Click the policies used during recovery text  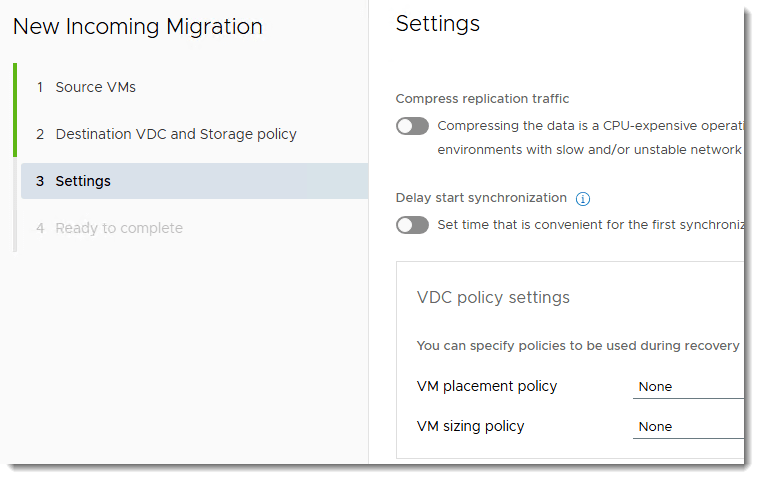(577, 346)
